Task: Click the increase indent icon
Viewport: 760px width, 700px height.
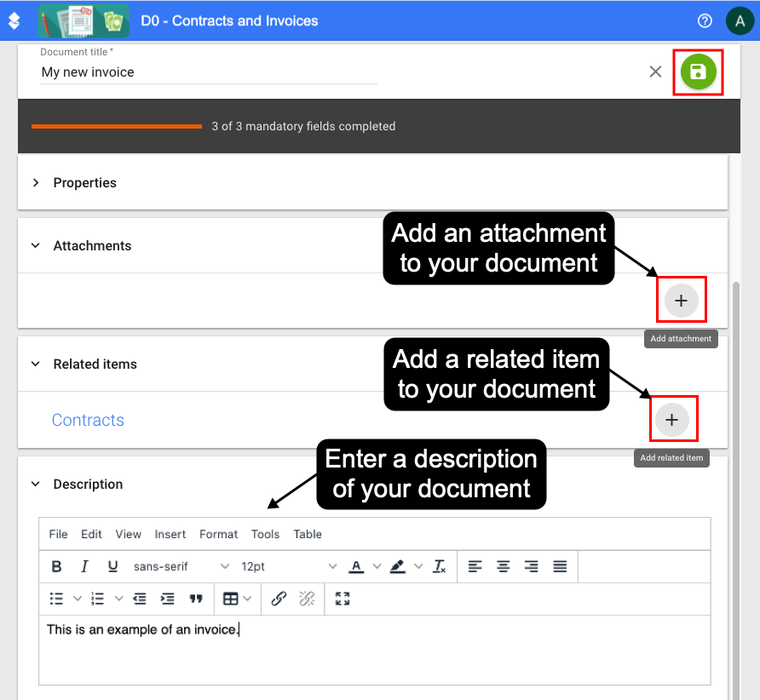Action: (x=167, y=599)
